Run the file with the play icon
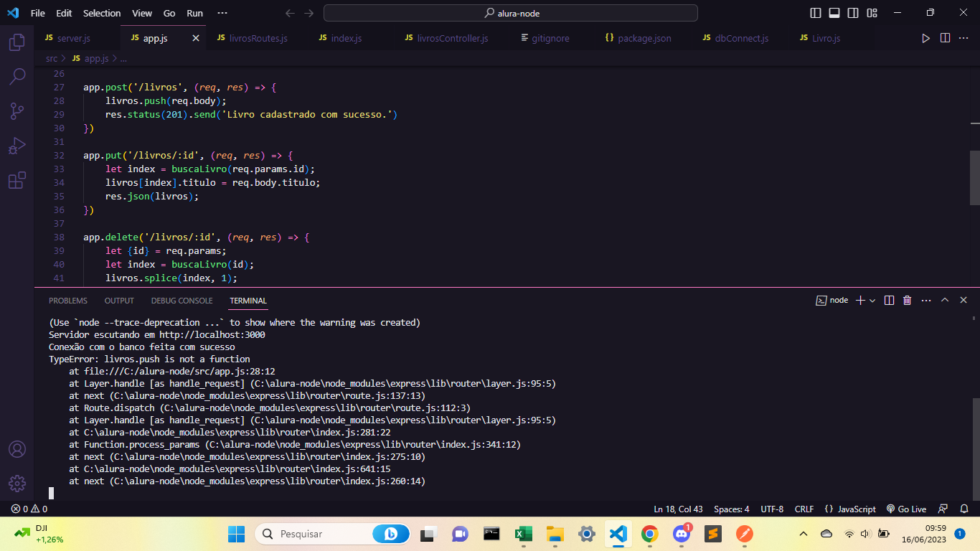The image size is (980, 551). [x=925, y=38]
